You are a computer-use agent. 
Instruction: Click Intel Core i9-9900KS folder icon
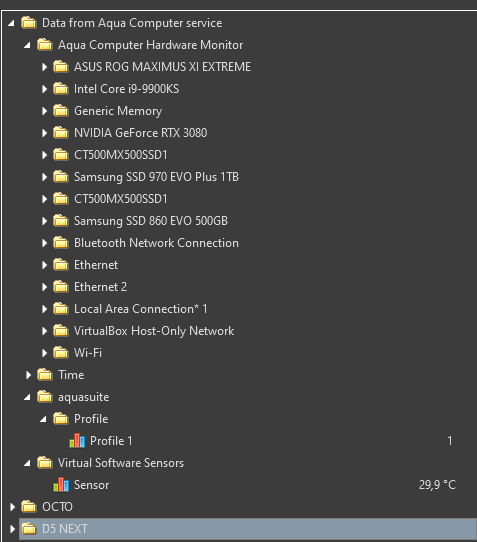pos(61,89)
